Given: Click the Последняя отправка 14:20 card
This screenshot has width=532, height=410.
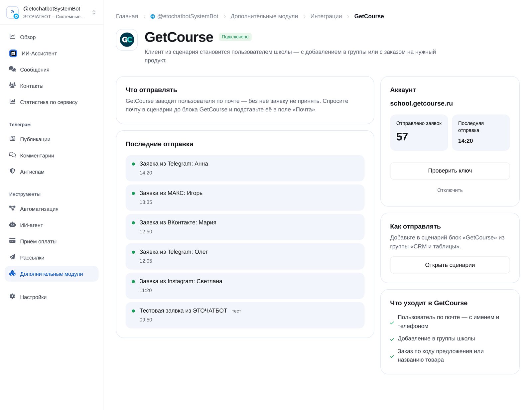Looking at the screenshot, I should (481, 133).
